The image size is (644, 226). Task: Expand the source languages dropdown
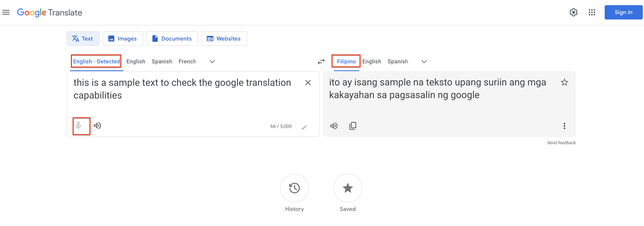212,61
